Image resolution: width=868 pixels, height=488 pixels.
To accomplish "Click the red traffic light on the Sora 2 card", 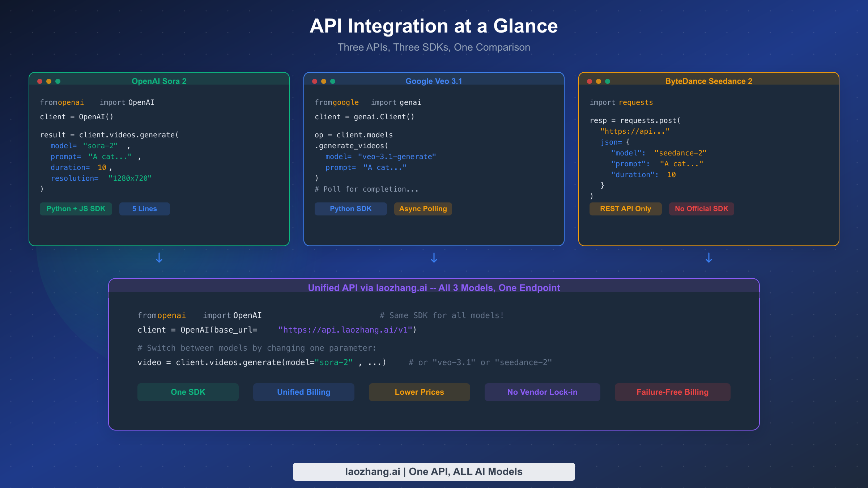I will [40, 81].
